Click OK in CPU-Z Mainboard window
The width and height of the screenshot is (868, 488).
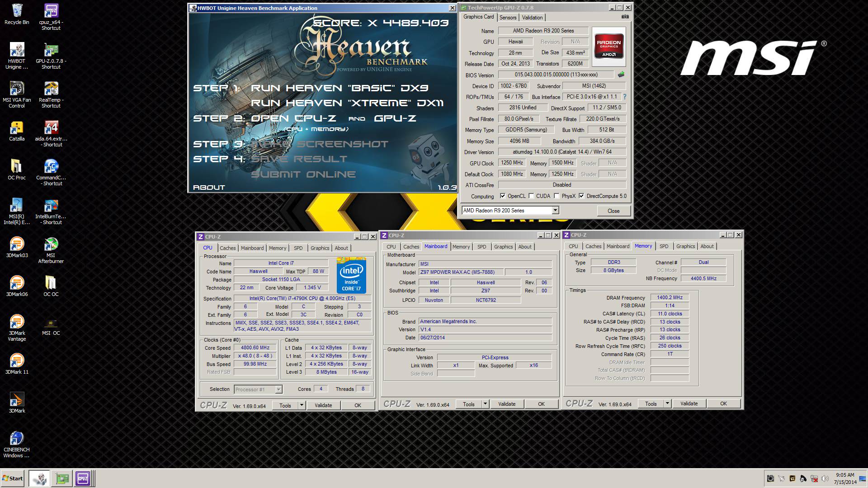[x=541, y=404]
